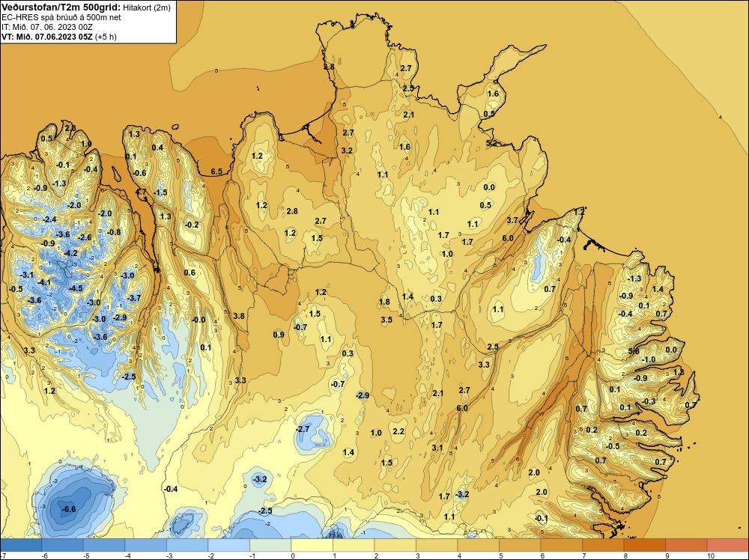The image size is (749, 560).
Task: Click the temperature value '-2.4'
Action: click(49, 219)
